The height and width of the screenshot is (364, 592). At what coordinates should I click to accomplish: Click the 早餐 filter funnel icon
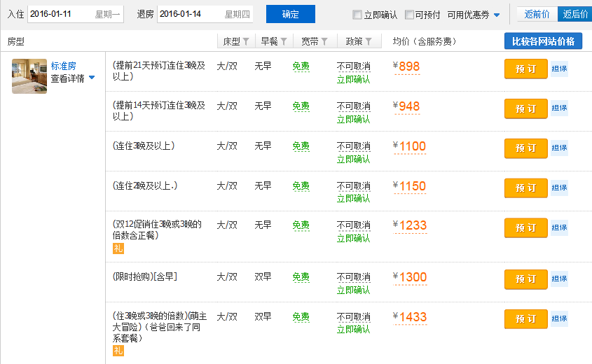point(283,41)
